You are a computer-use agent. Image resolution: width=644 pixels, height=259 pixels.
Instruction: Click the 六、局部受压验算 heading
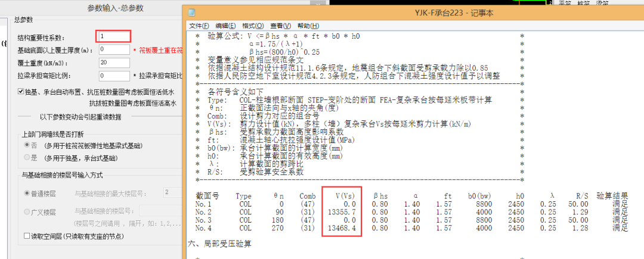(x=219, y=244)
